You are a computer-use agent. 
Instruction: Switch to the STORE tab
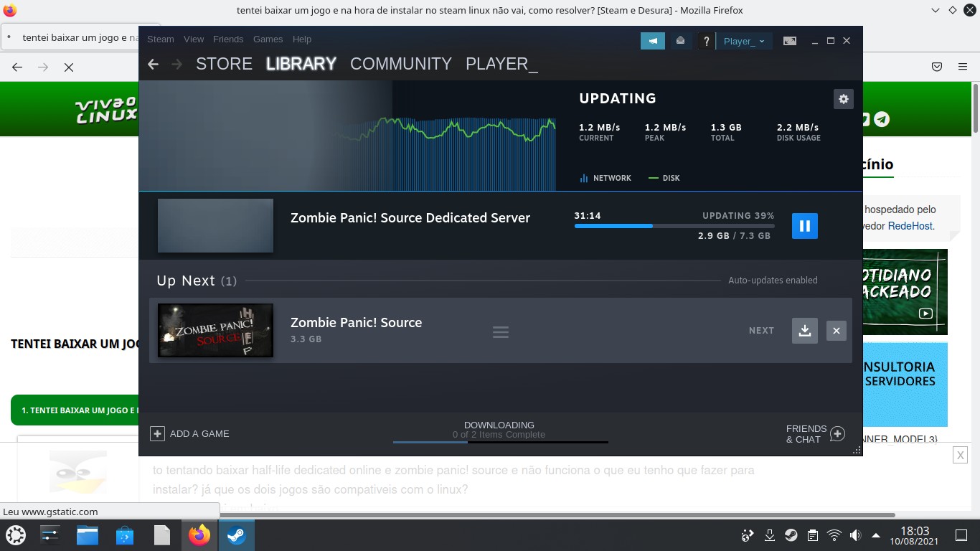(x=224, y=64)
